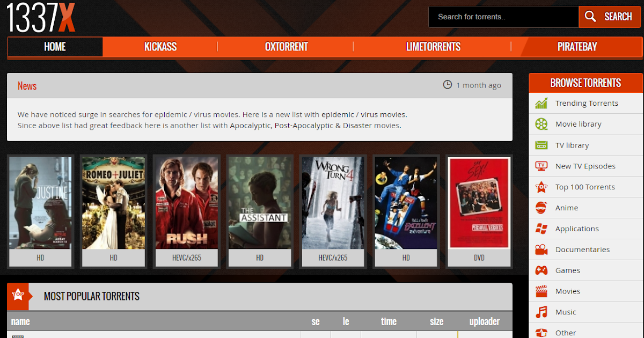
Task: Browse the Other category
Action: click(566, 333)
